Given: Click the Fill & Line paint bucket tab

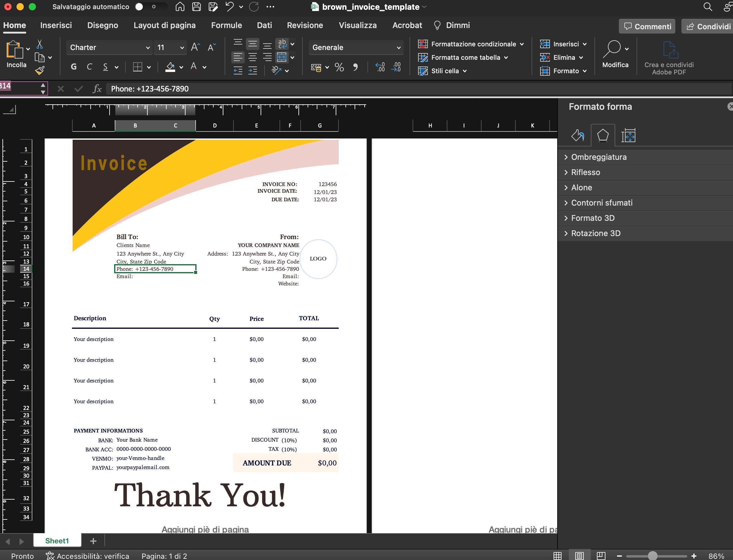Looking at the screenshot, I should point(578,136).
